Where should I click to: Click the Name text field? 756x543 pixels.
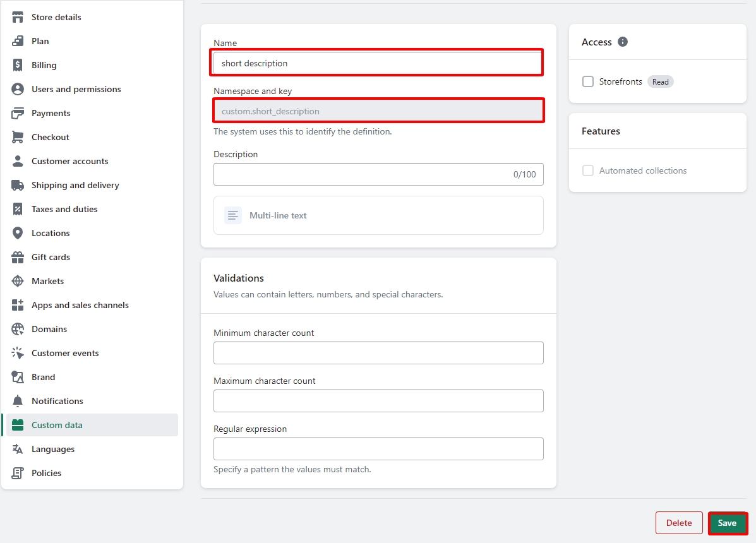pyautogui.click(x=378, y=63)
